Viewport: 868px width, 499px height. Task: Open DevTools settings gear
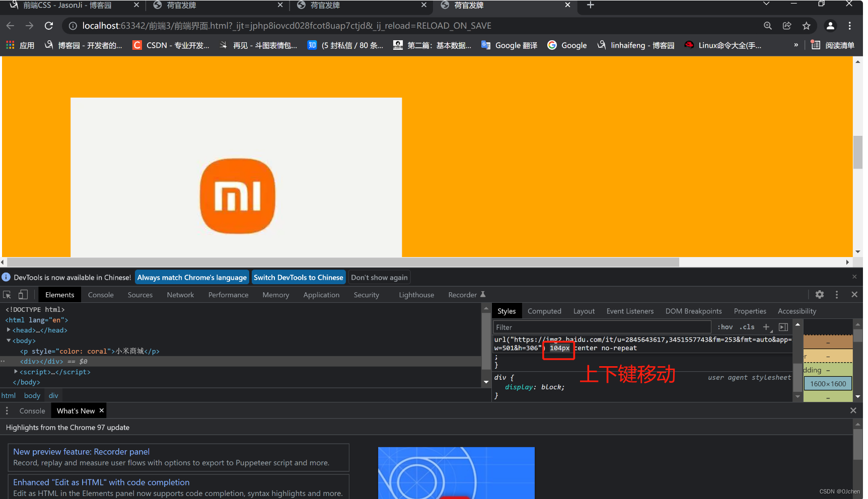(820, 295)
